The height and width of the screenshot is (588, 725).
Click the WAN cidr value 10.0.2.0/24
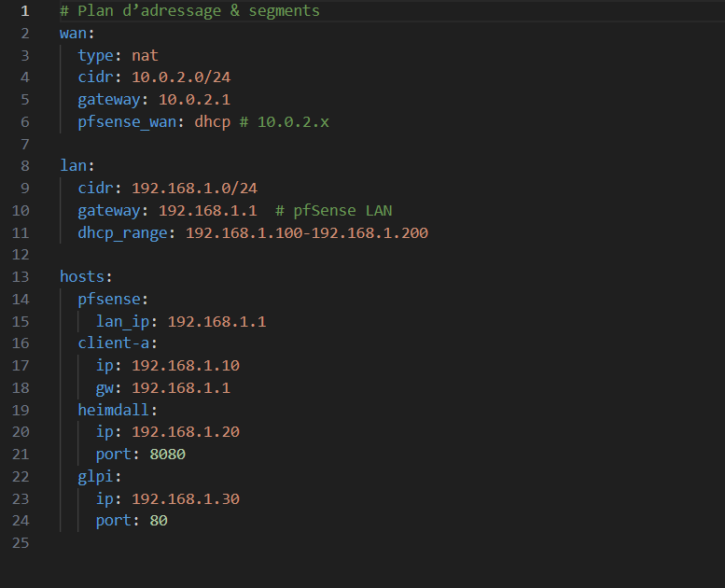180,77
